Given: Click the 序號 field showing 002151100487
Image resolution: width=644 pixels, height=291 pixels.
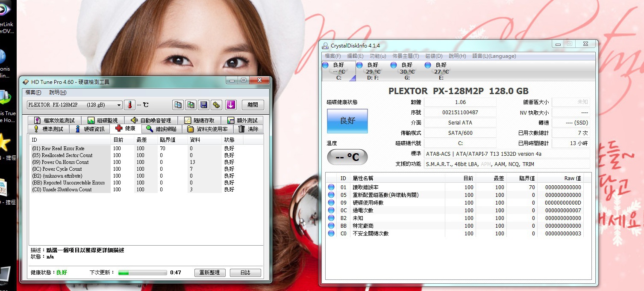Looking at the screenshot, I should pyautogui.click(x=460, y=113).
